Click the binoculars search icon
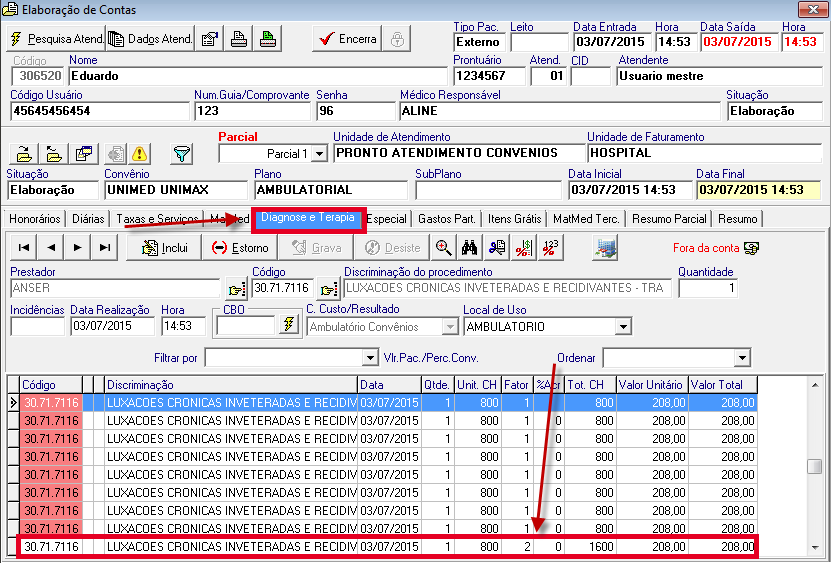Image resolution: width=831 pixels, height=563 pixels. pos(470,248)
